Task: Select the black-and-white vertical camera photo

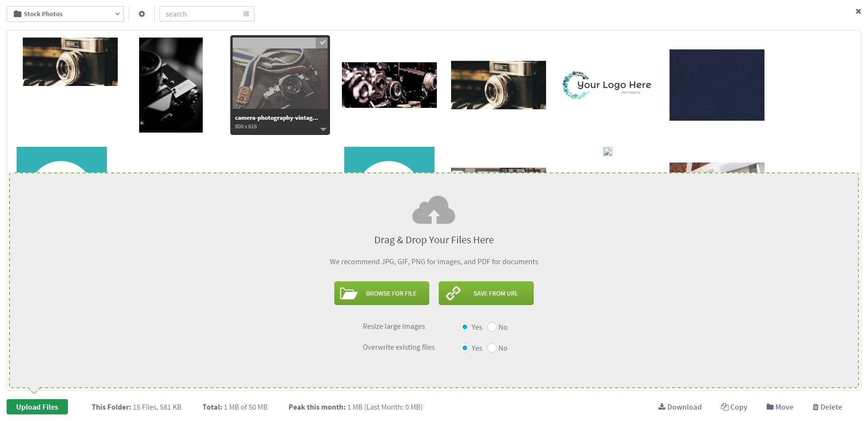Action: click(x=171, y=85)
